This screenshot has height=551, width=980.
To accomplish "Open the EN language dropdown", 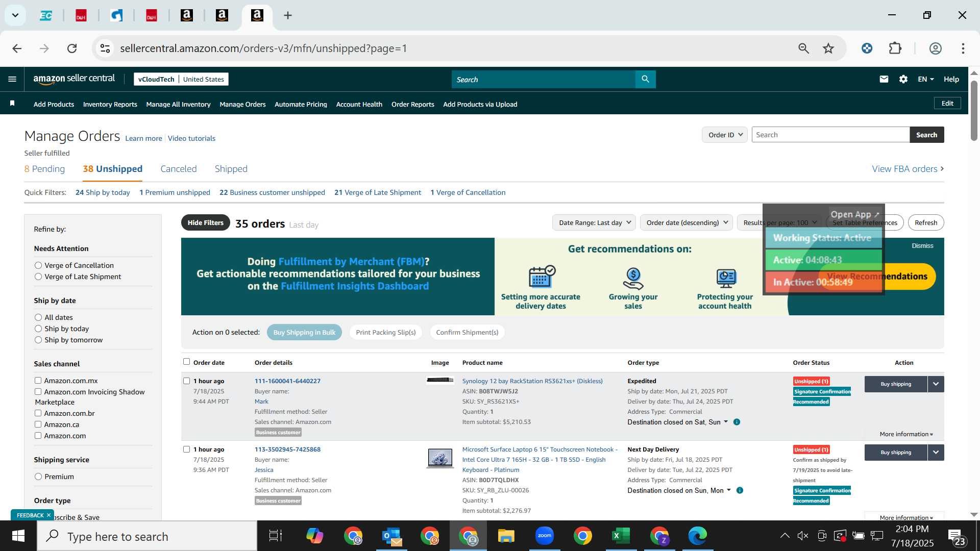I will coord(925,79).
